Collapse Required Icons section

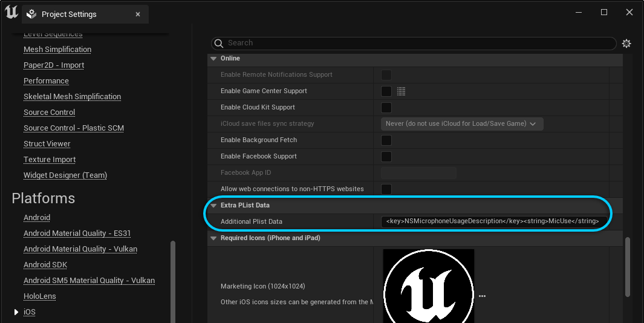213,238
